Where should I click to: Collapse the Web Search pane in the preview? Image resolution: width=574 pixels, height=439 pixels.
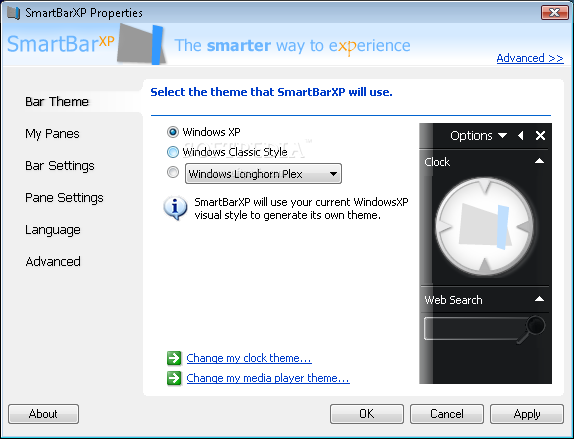[539, 299]
